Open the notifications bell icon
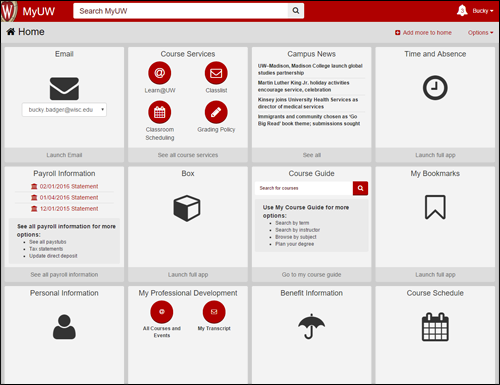 (x=462, y=11)
